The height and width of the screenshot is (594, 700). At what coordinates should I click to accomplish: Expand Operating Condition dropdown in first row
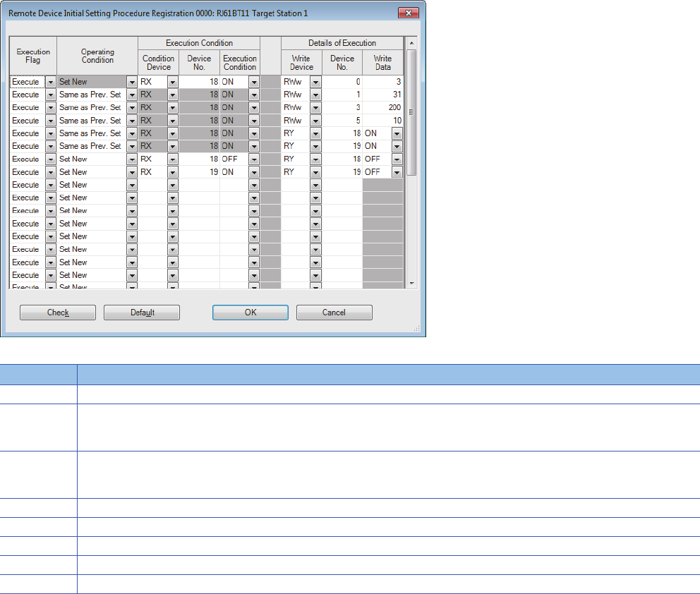[x=131, y=82]
